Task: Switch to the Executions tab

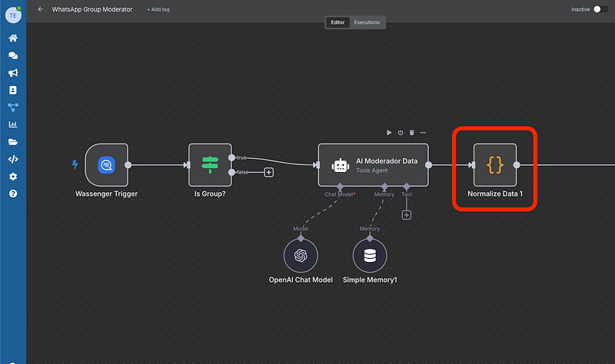Action: [x=367, y=22]
